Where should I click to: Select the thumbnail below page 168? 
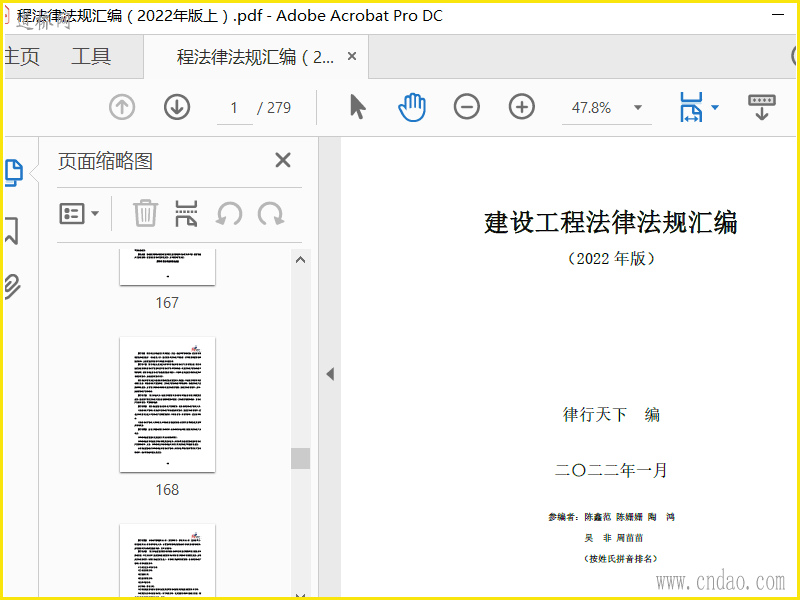[x=167, y=560]
